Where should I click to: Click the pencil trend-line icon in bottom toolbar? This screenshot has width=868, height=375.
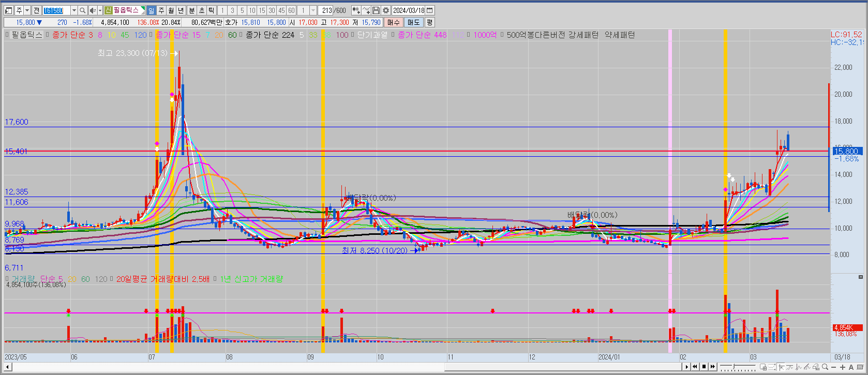coord(807,367)
